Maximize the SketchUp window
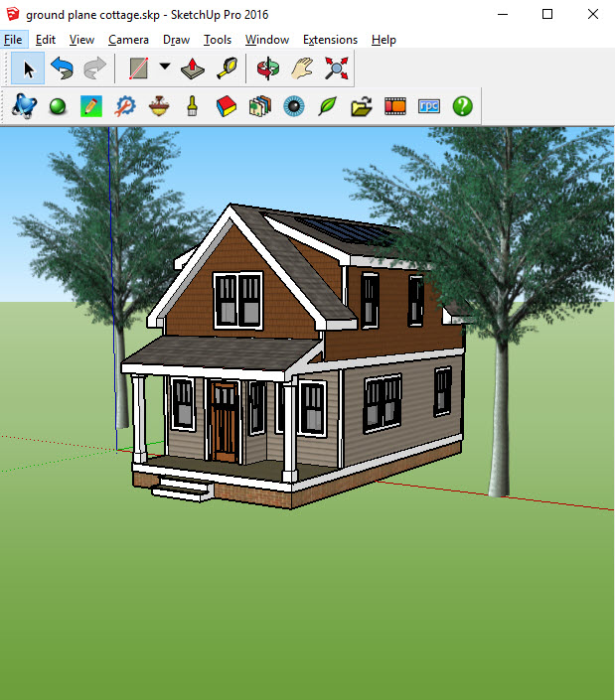This screenshot has width=615, height=700. 547,14
